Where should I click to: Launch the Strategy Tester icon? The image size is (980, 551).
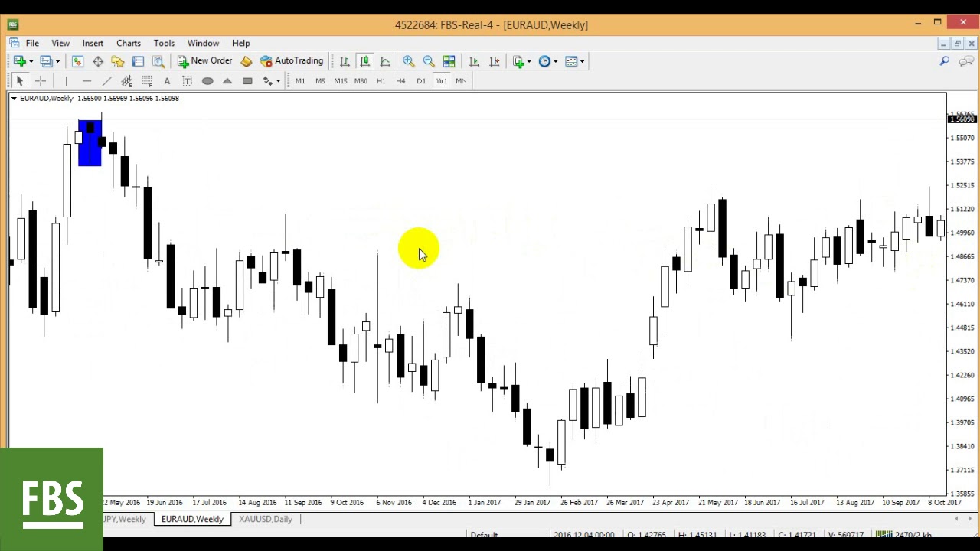(158, 61)
